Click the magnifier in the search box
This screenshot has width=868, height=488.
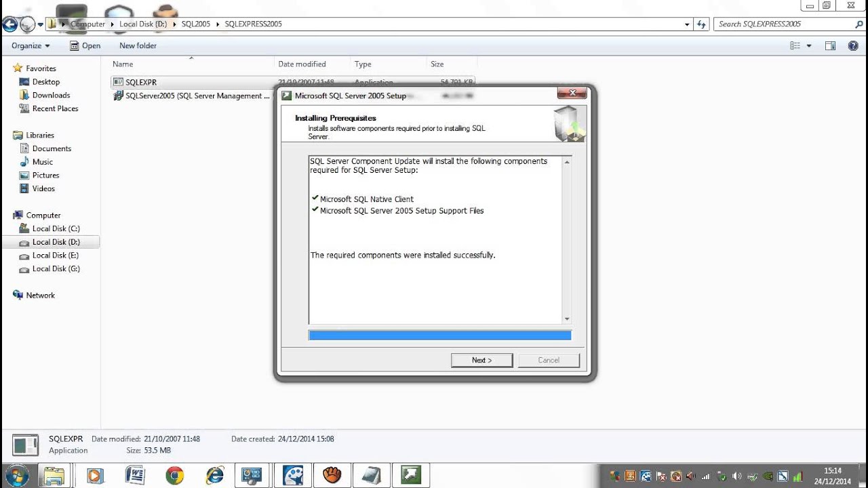[859, 24]
